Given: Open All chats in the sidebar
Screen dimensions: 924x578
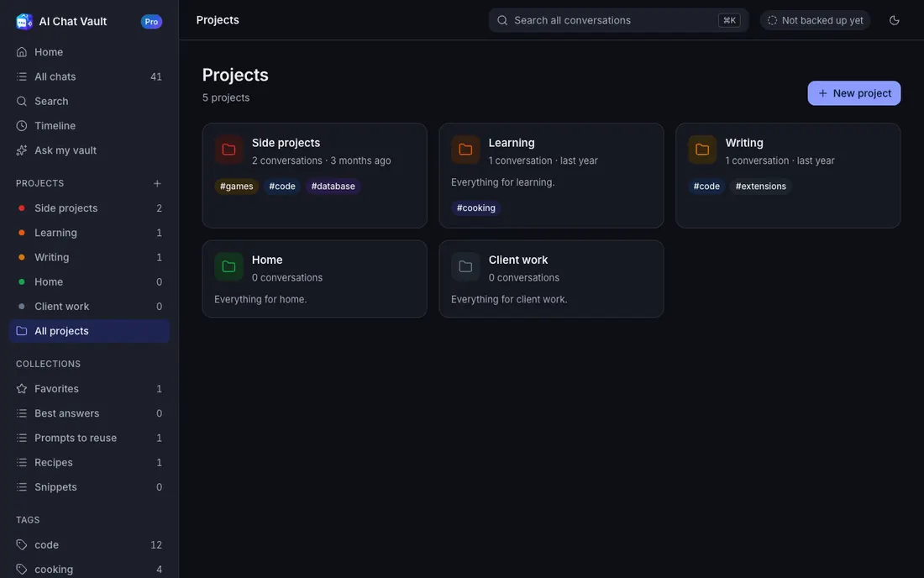Looking at the screenshot, I should click(x=89, y=76).
